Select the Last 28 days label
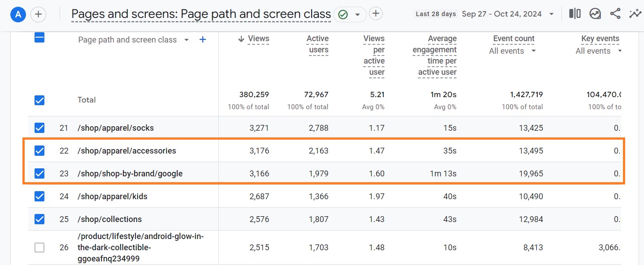 435,14
